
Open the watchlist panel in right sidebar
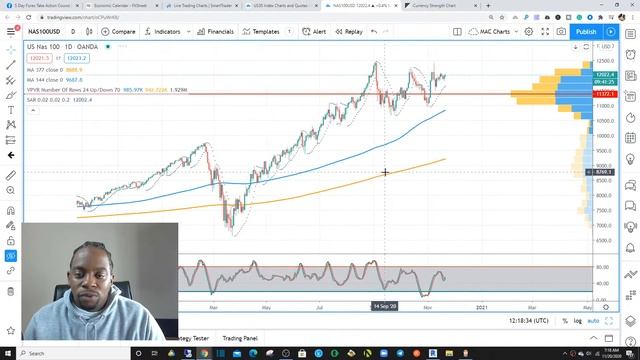point(631,34)
